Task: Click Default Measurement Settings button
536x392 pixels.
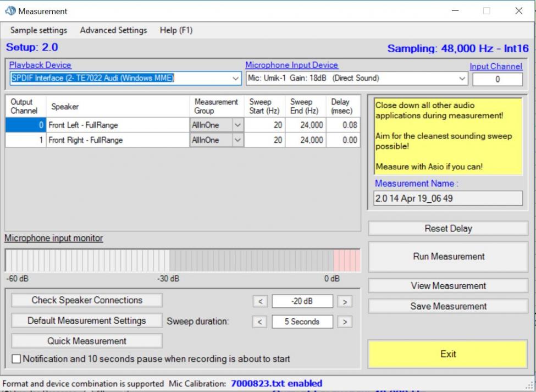Action: (87, 321)
